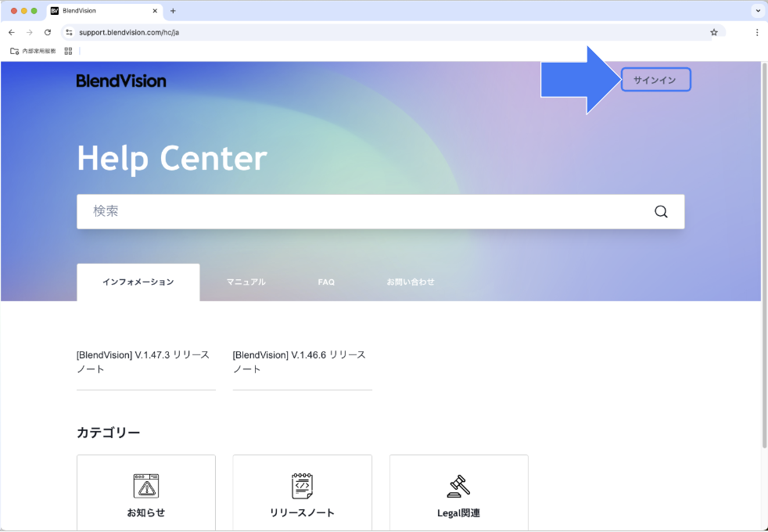Open the V.1.46.6 リリースノート link
The height and width of the screenshot is (532, 768).
click(300, 361)
